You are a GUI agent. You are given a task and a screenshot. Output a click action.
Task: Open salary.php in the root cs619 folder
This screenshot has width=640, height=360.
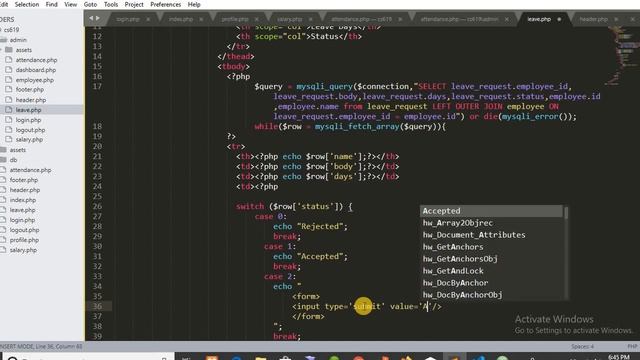23,250
